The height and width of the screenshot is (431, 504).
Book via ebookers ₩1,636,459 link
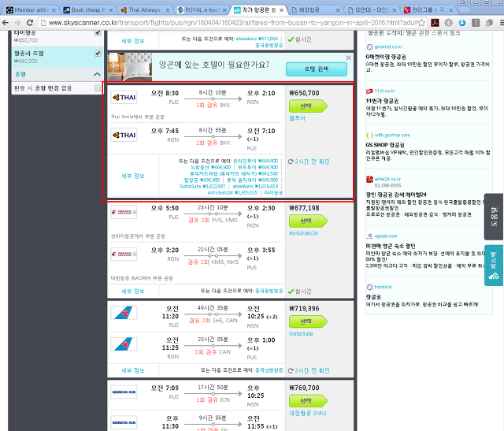(x=255, y=186)
